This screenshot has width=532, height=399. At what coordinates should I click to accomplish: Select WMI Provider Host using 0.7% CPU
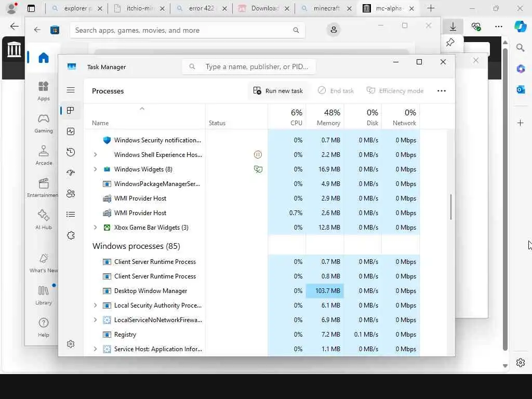click(252, 213)
